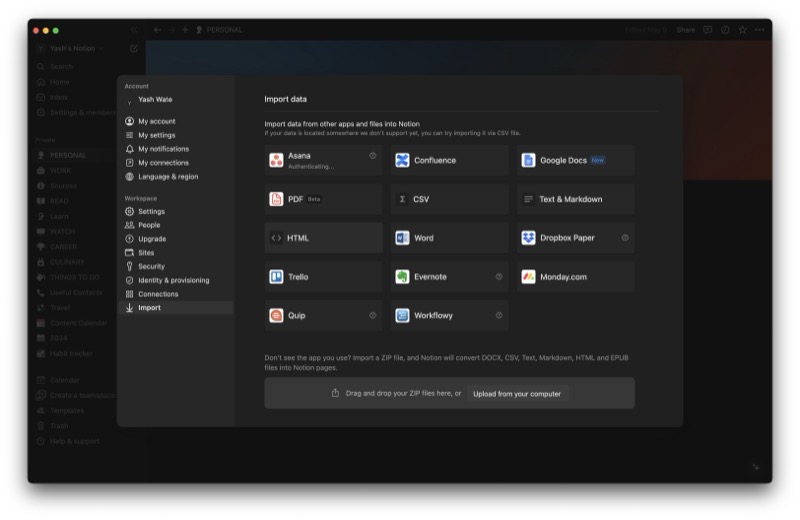Select Evernote import tile
The width and height of the screenshot is (800, 520).
[x=449, y=277]
